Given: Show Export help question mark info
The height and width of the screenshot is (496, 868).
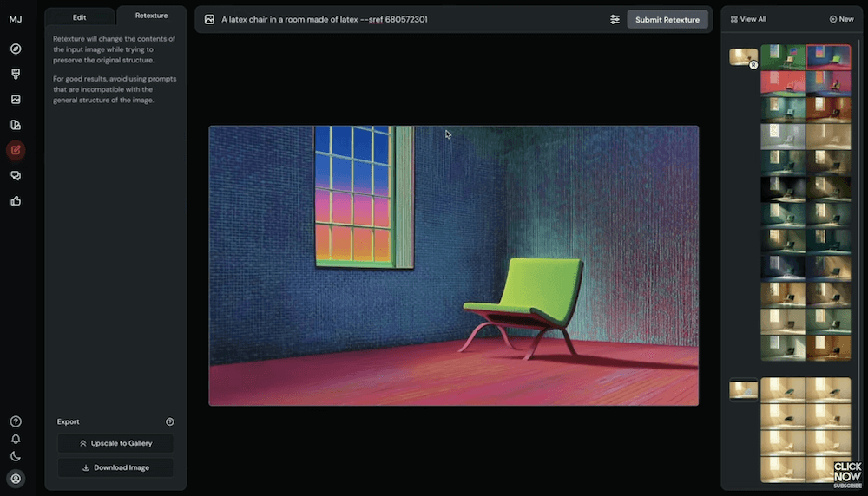Looking at the screenshot, I should click(x=170, y=422).
